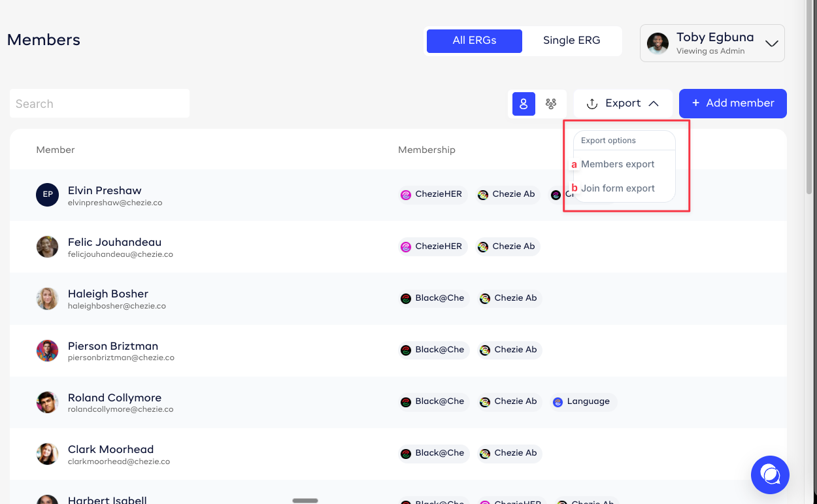Click email haleighbosher@chezie.co

(117, 306)
